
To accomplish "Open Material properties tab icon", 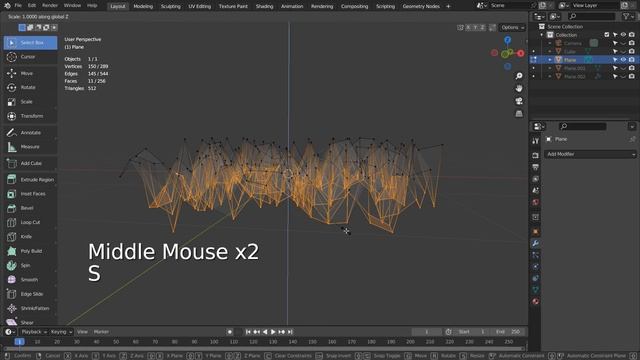I will click(536, 301).
